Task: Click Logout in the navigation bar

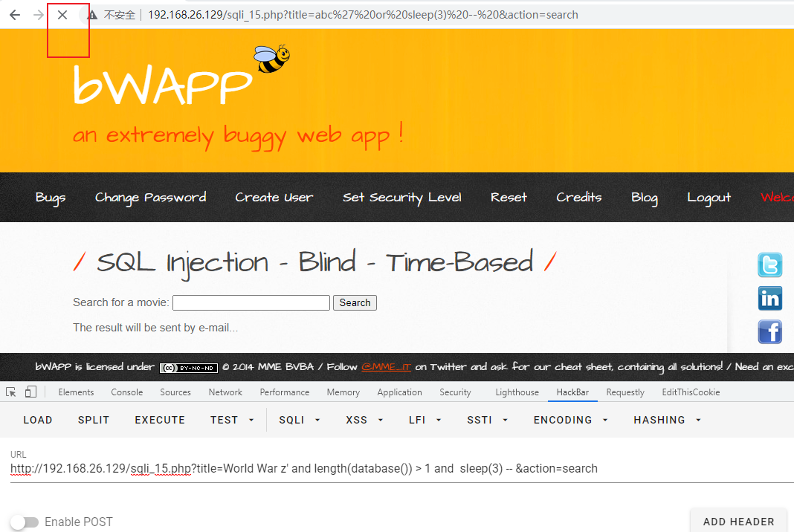Action: pyautogui.click(x=709, y=198)
